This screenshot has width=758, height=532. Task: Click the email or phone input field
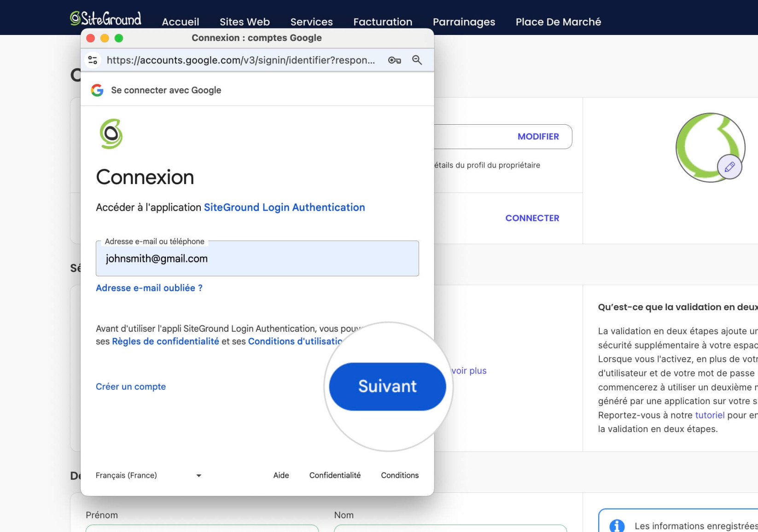[257, 258]
